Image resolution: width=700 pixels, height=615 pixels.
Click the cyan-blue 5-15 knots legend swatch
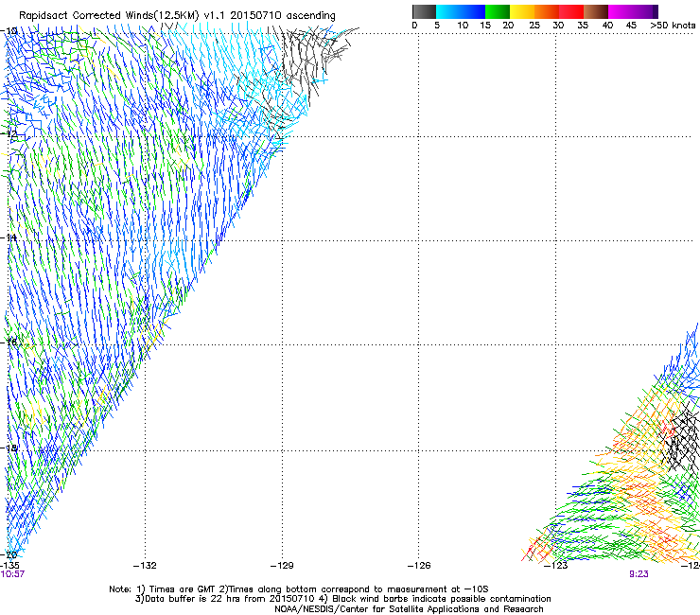pyautogui.click(x=461, y=11)
